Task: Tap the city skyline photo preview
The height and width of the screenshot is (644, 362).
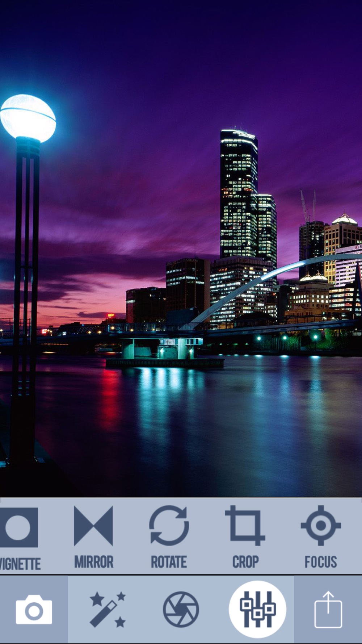Action: [181, 248]
